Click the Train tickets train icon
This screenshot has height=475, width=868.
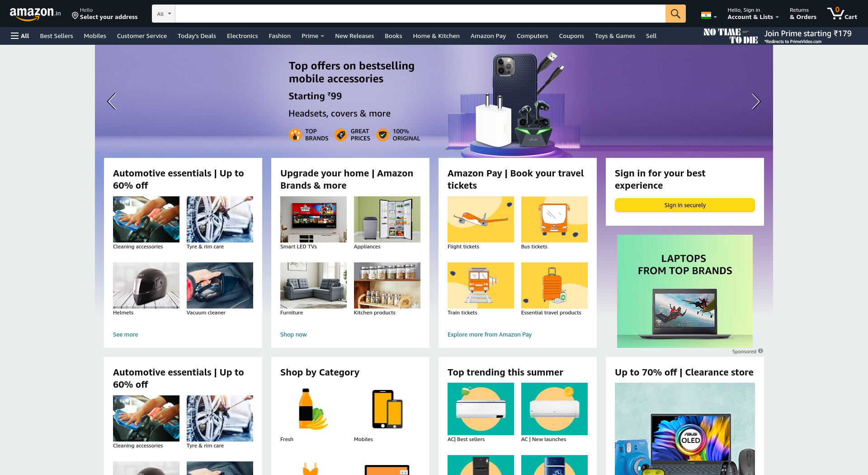tap(481, 285)
